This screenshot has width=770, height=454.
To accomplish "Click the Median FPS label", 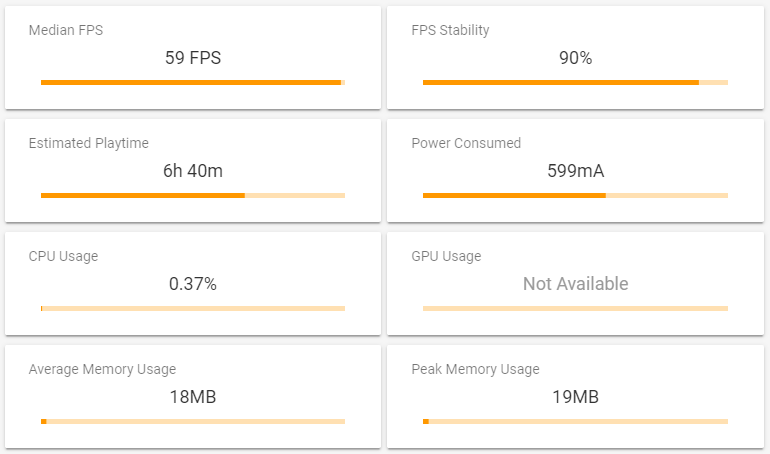I will point(66,30).
